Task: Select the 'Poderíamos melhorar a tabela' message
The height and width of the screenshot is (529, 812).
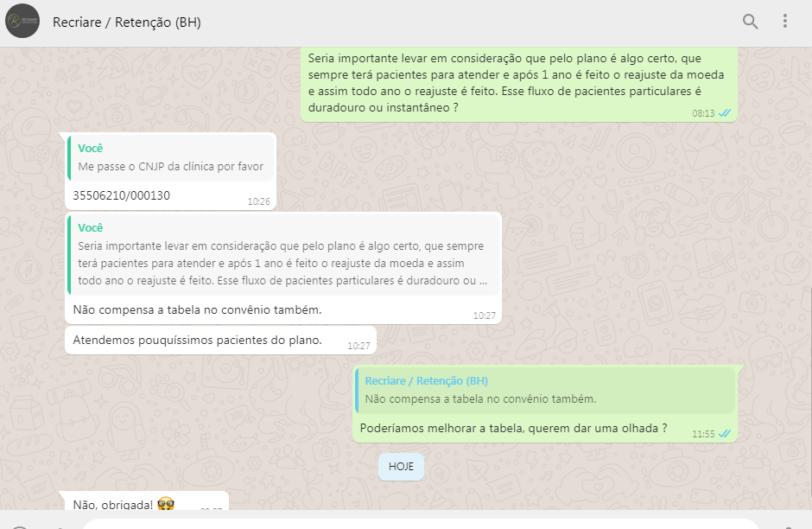Action: click(513, 429)
